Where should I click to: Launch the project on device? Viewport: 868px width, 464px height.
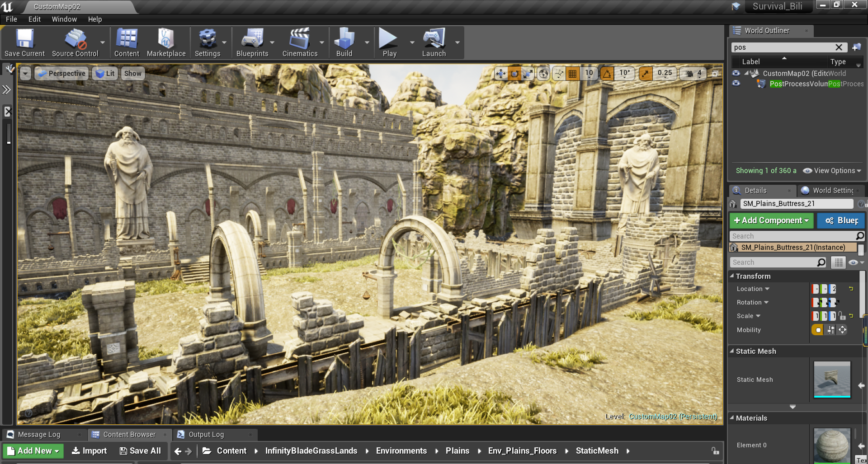[434, 42]
